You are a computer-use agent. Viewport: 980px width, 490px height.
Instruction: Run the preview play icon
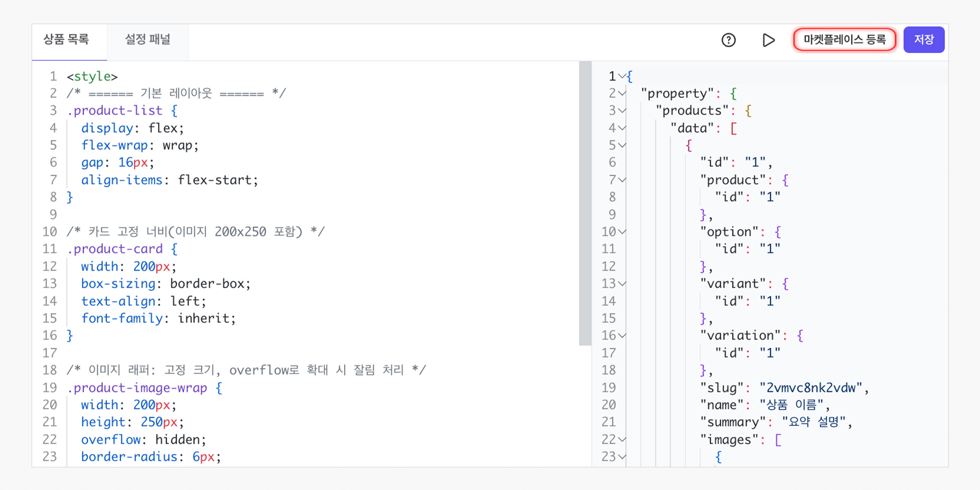(x=768, y=40)
